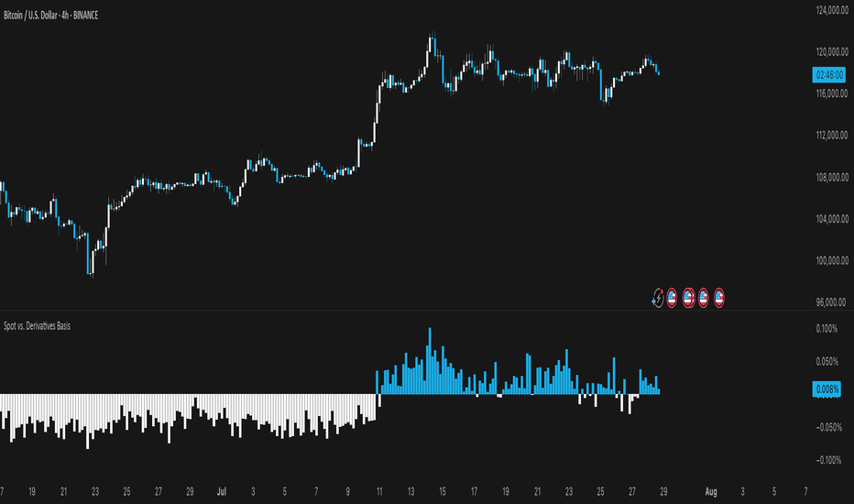Click the Jul label on time axis
This screenshot has width=854, height=504.
coord(221,491)
